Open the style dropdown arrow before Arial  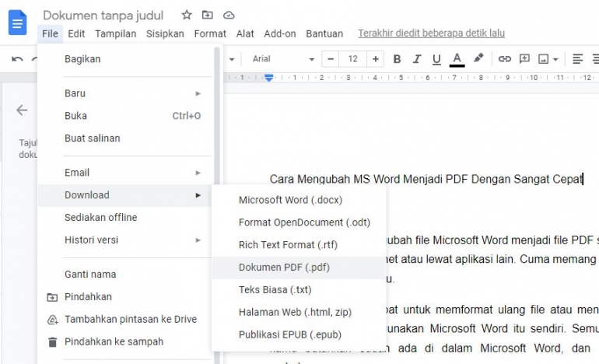232,59
